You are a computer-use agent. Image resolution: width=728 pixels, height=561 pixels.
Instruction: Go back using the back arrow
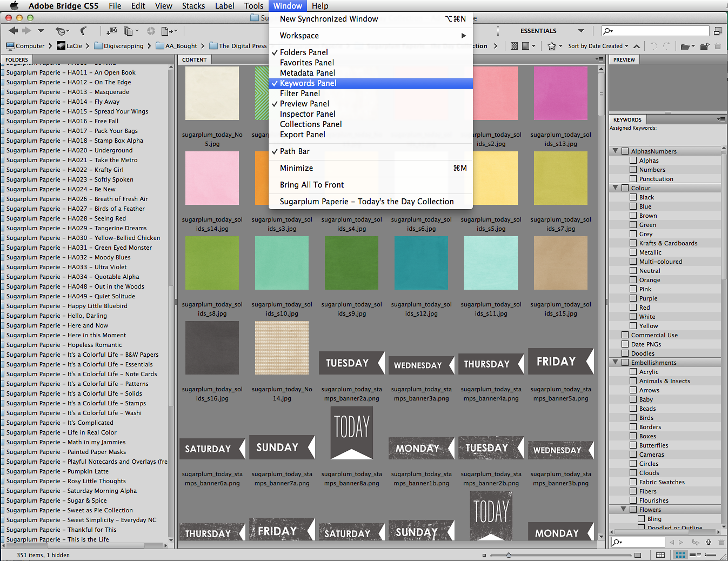14,31
